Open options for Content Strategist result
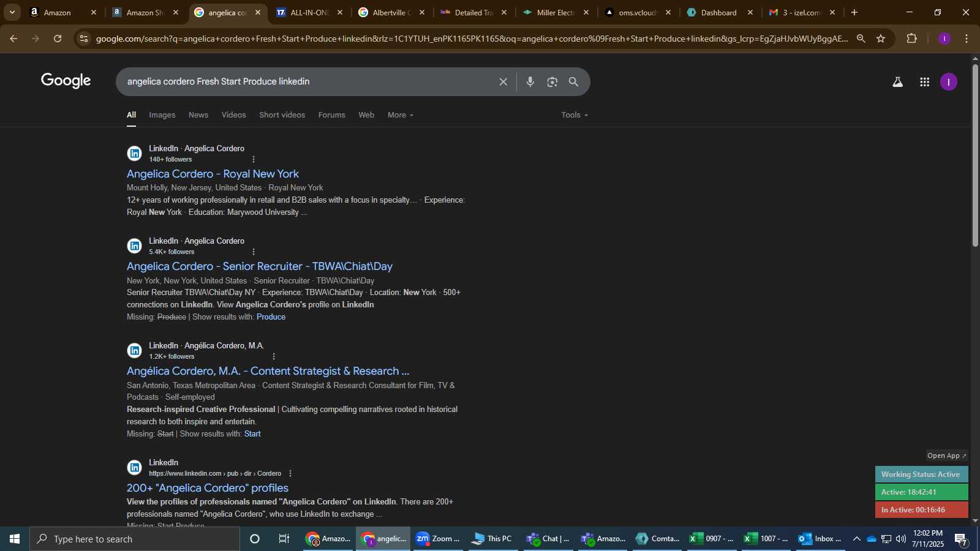The image size is (980, 551). (x=273, y=356)
